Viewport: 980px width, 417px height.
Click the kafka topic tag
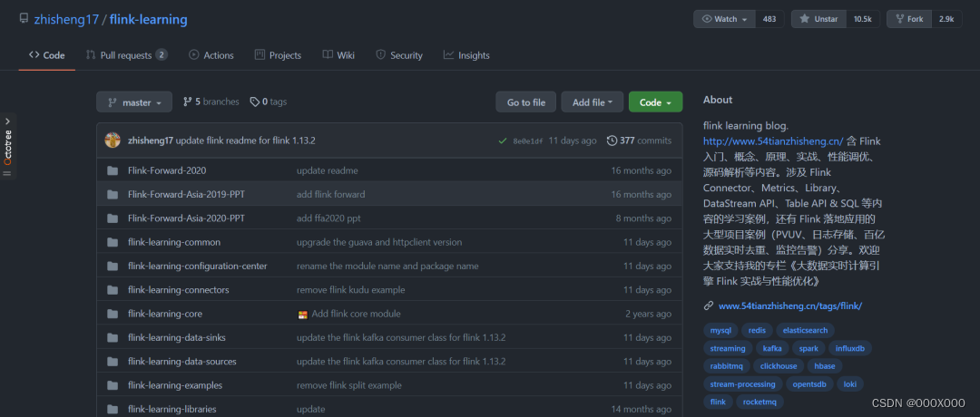click(x=772, y=348)
